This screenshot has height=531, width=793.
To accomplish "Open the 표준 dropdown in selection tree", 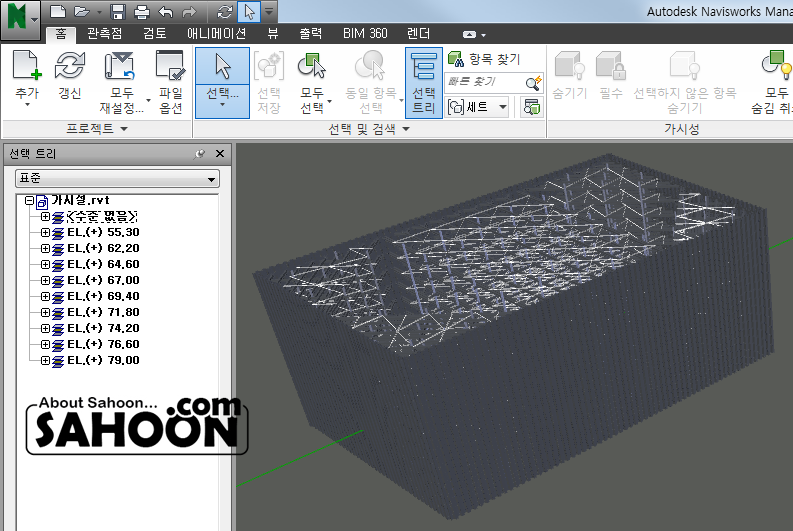I will [117, 179].
